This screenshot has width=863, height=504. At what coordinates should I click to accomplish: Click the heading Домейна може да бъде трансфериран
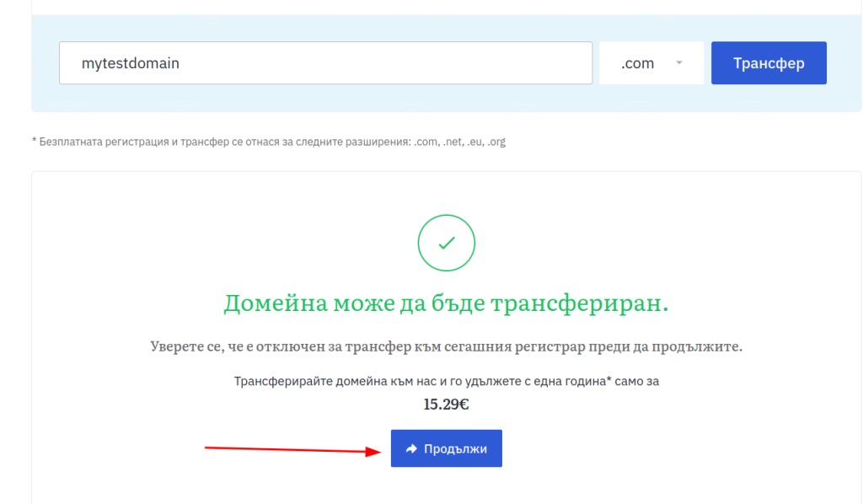tap(446, 303)
